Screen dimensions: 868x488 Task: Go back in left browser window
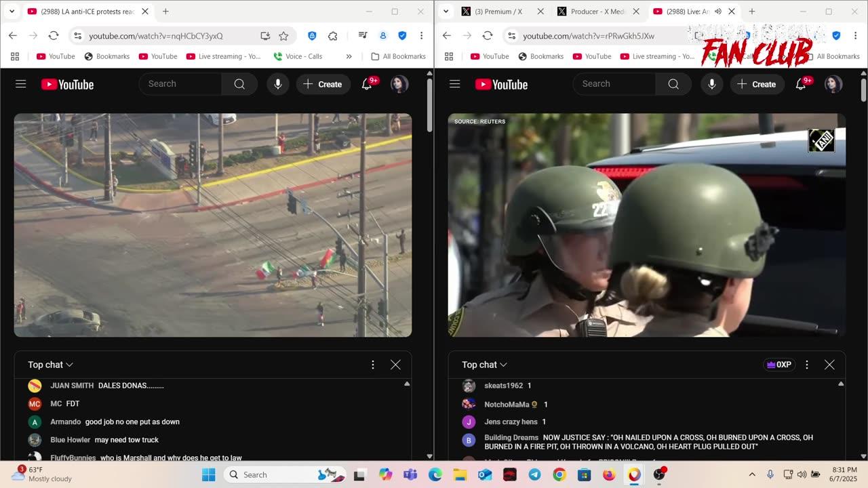pyautogui.click(x=13, y=36)
